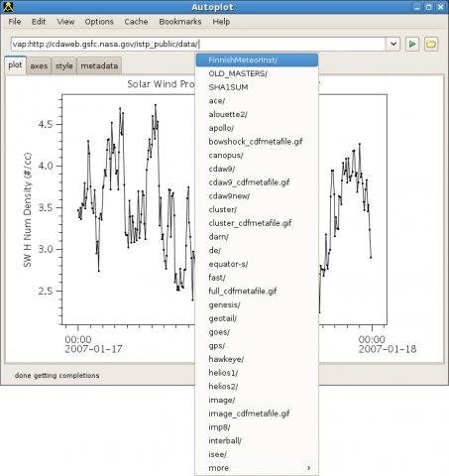
Task: Click the 2007-01-18 x-axis date label
Action: click(x=388, y=349)
